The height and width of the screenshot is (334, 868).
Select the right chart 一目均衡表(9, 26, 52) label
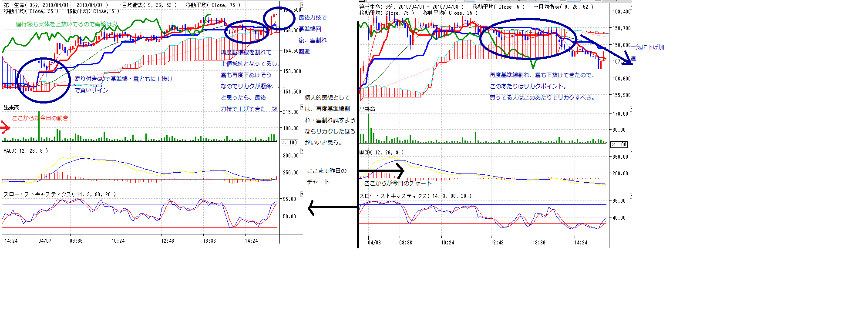[x=563, y=7]
